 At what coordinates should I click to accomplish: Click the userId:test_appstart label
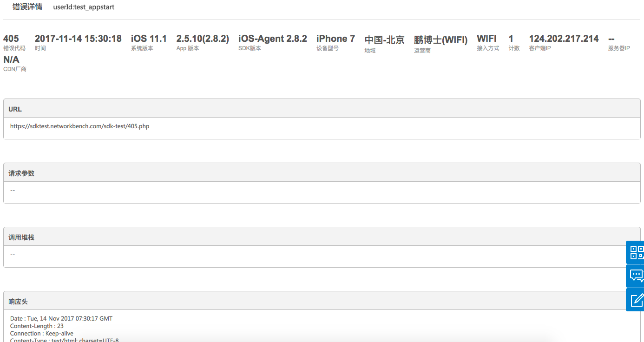84,7
